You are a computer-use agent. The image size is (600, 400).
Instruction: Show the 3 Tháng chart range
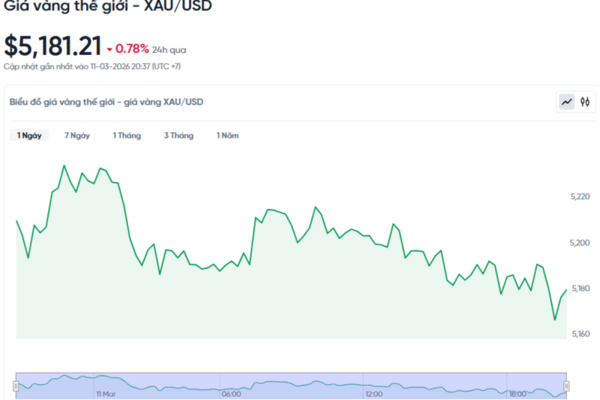pyautogui.click(x=178, y=135)
